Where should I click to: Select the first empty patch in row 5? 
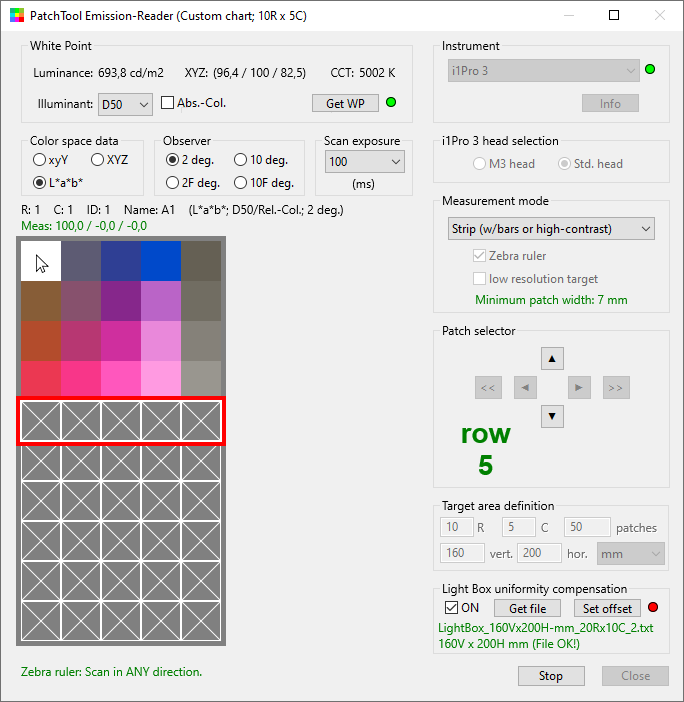pos(41,422)
